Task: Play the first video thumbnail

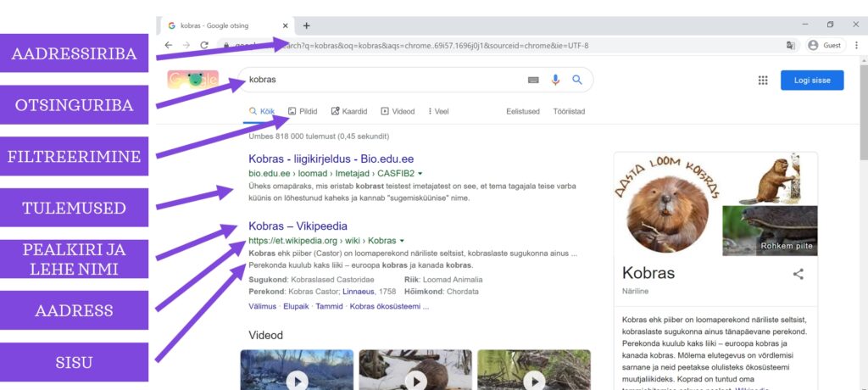Action: 297,370
